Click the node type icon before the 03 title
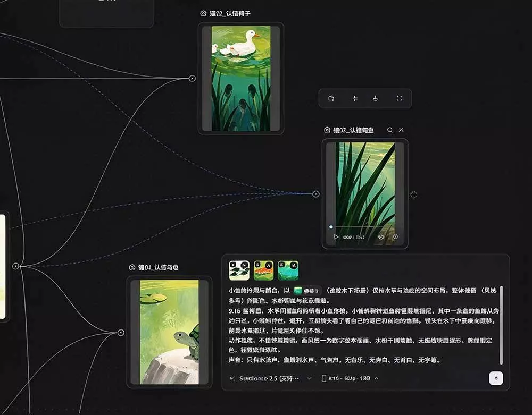Screen dimensions: 532x415 point(327,130)
